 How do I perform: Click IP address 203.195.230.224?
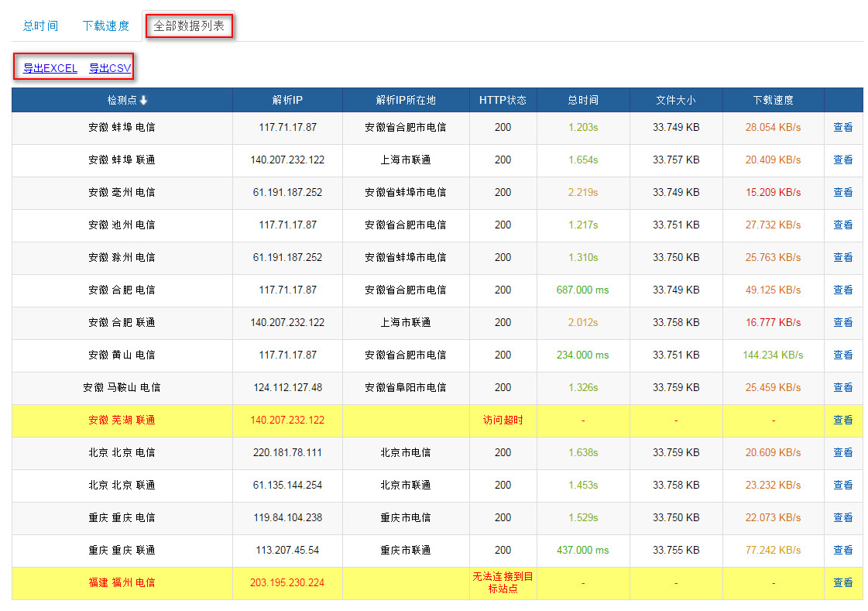[x=287, y=582]
